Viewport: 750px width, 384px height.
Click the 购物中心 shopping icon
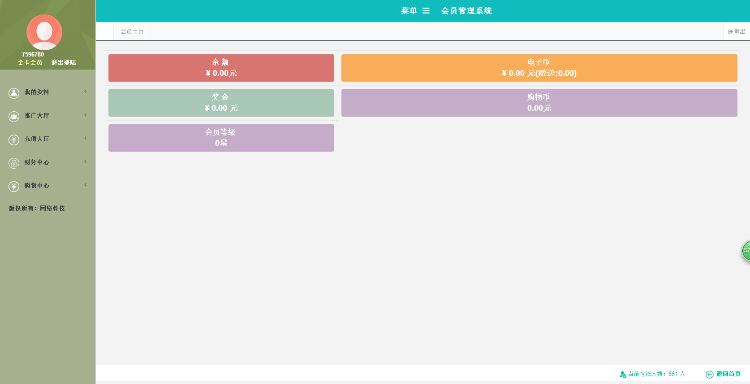tap(13, 186)
